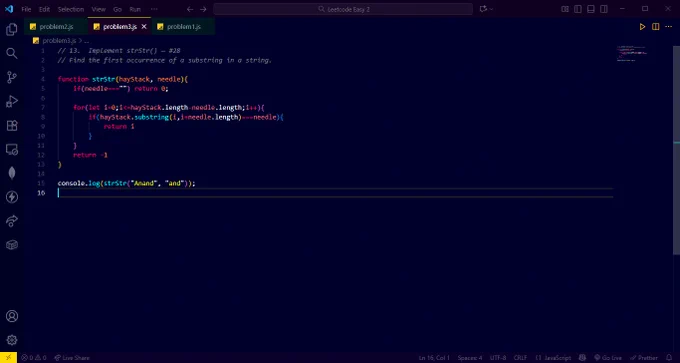Open the notifications bell in status bar
This screenshot has width=680, height=363.
point(669,358)
